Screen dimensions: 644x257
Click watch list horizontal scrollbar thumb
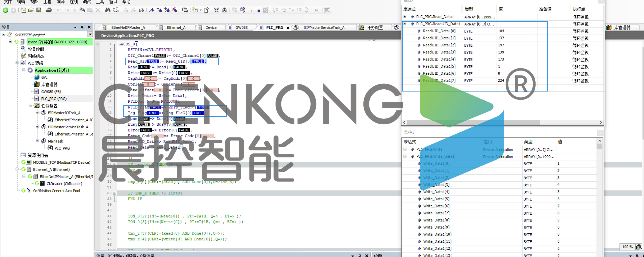tap(474, 122)
